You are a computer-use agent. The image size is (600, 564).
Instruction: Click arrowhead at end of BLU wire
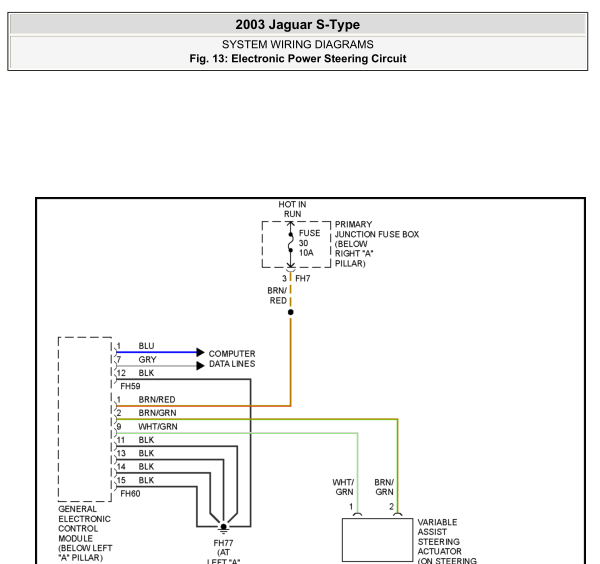201,352
